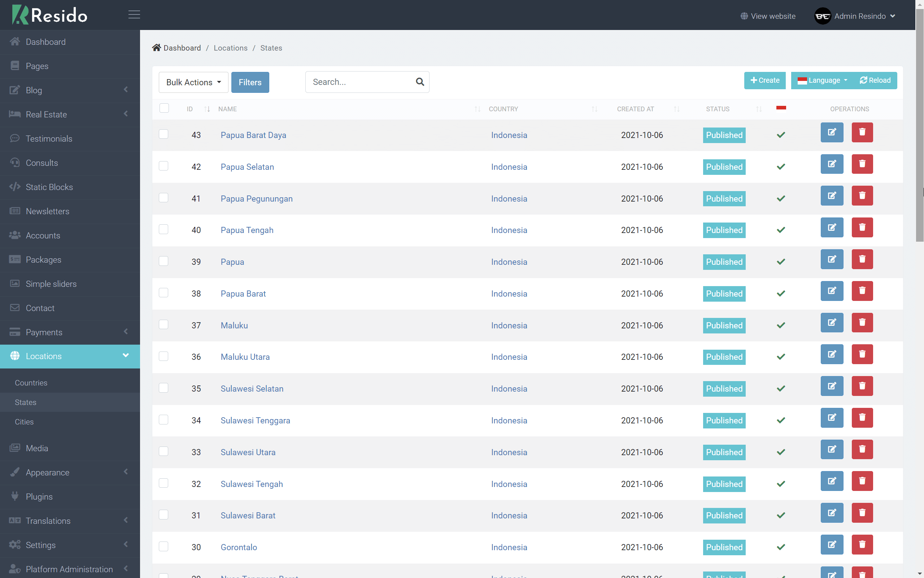924x578 pixels.
Task: Click the Create button
Action: click(x=765, y=80)
